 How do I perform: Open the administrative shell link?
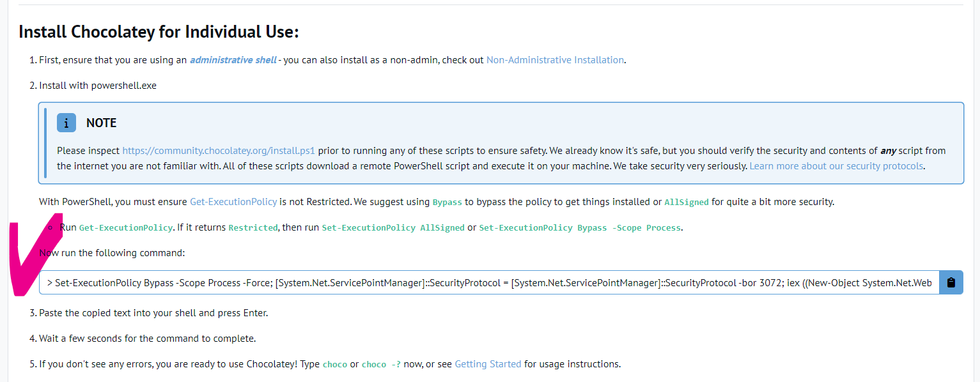(x=233, y=60)
